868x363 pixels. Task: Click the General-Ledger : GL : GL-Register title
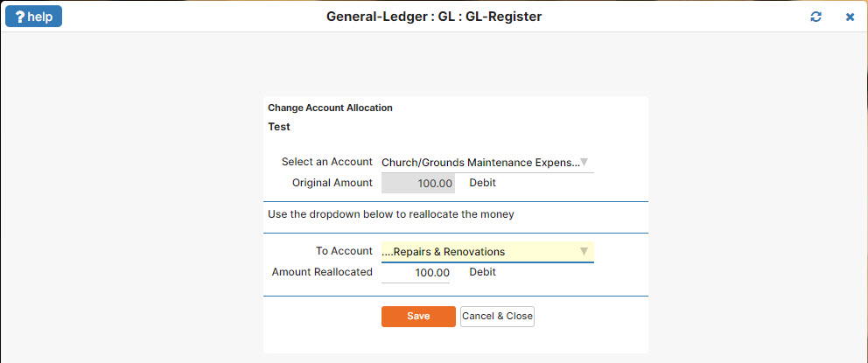click(434, 17)
